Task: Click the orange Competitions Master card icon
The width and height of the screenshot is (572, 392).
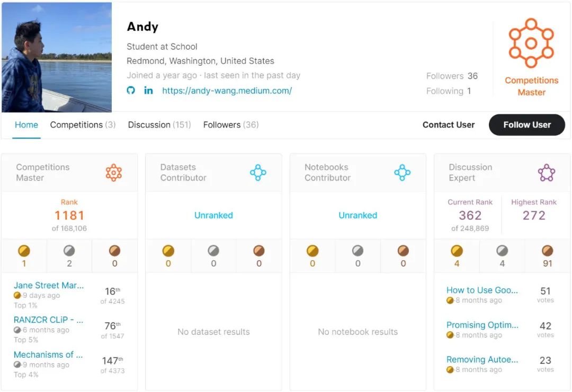Action: [x=114, y=172]
